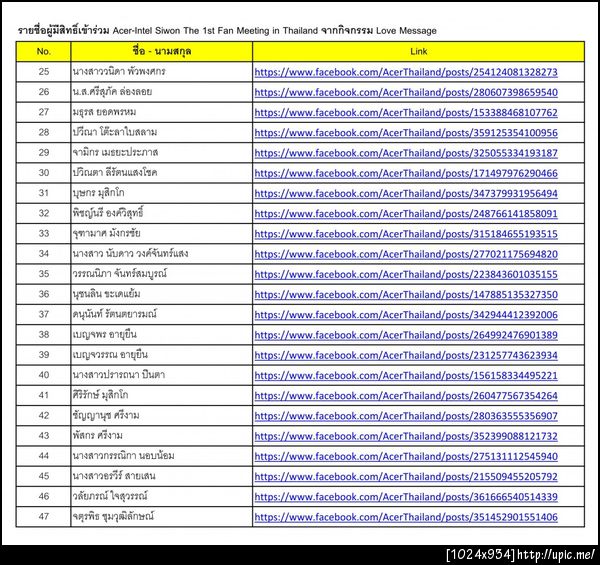Click the name cell in row 26

161,92
